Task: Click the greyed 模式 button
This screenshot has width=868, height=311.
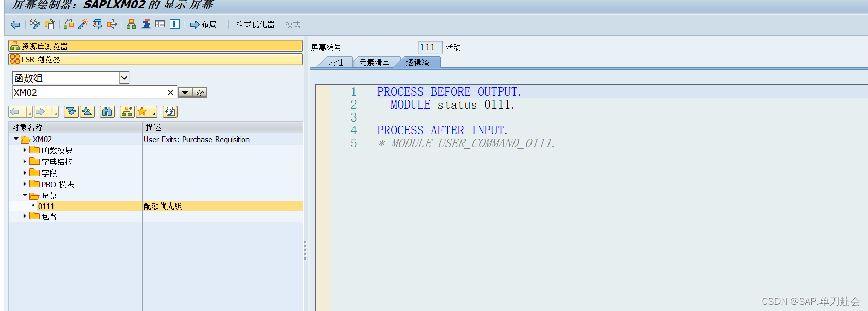Action: coord(293,24)
